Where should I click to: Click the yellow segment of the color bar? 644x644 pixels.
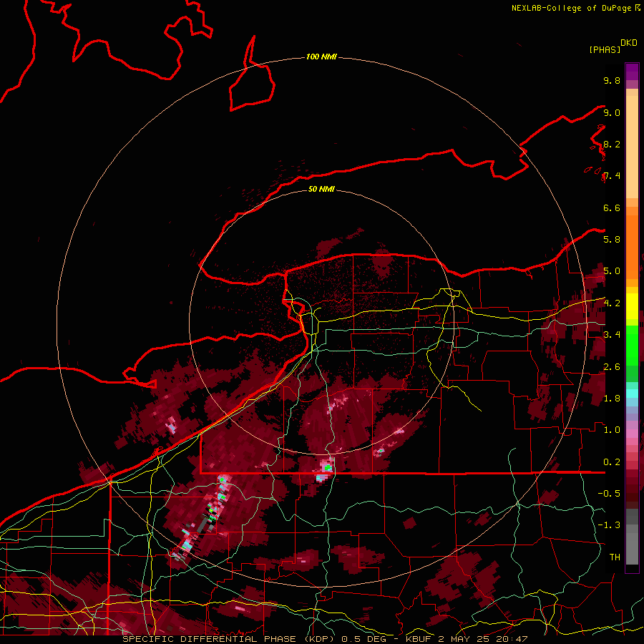[x=632, y=306]
